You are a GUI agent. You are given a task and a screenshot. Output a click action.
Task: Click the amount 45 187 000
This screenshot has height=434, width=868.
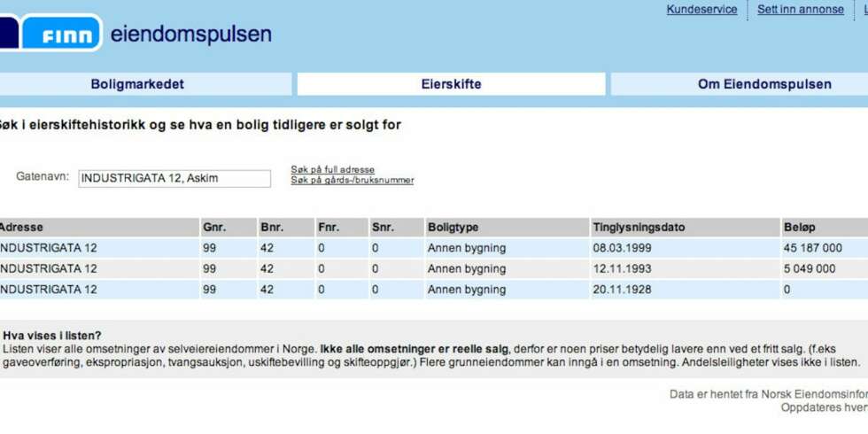813,248
